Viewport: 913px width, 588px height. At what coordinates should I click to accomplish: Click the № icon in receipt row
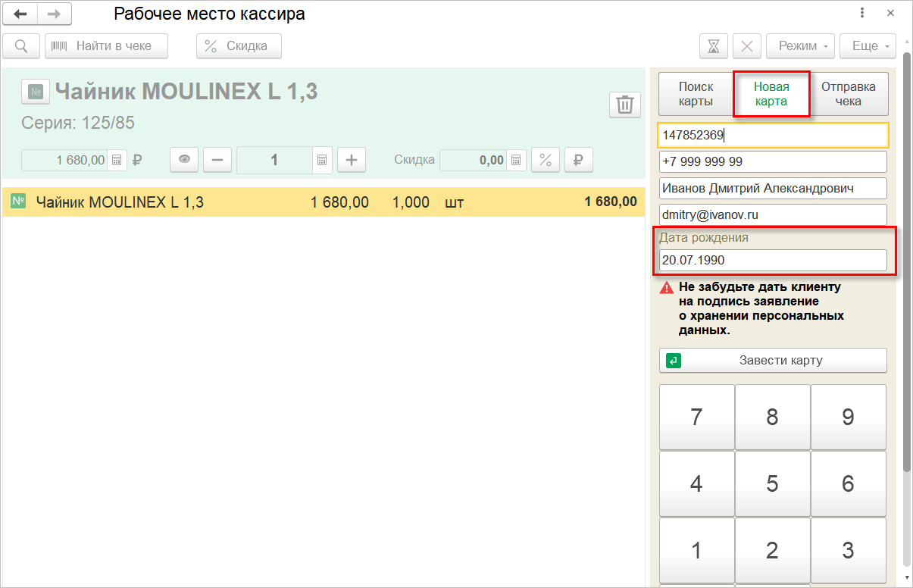click(x=19, y=202)
